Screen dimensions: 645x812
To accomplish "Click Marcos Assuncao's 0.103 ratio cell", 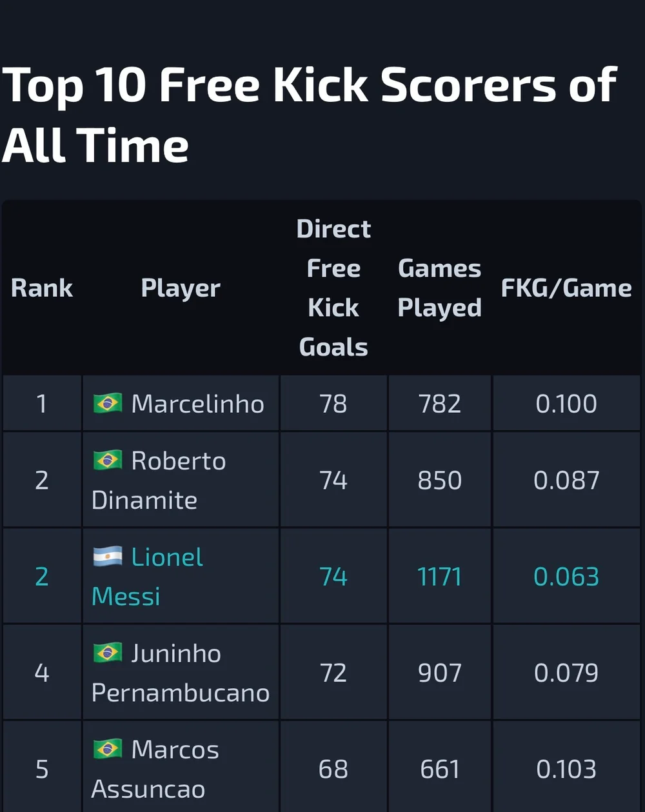I will coord(566,768).
